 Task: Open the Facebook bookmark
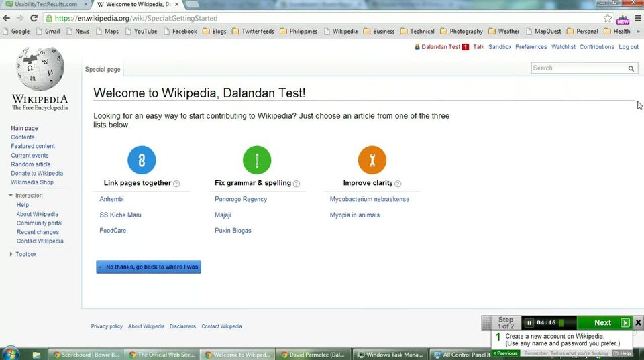180,32
